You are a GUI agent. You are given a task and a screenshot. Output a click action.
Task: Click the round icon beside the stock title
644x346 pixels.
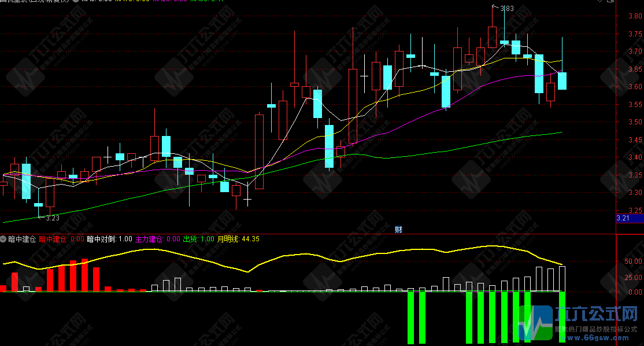tap(75, 1)
